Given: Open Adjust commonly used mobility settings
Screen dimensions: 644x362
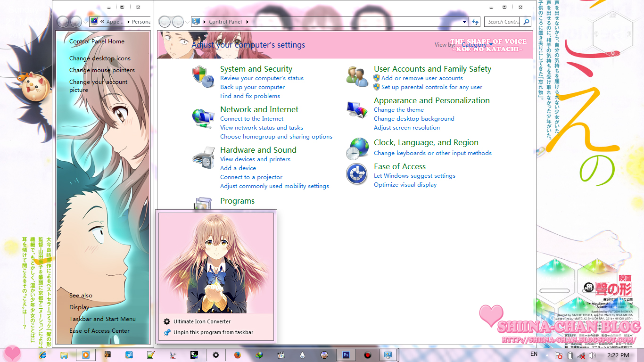Looking at the screenshot, I should [274, 186].
